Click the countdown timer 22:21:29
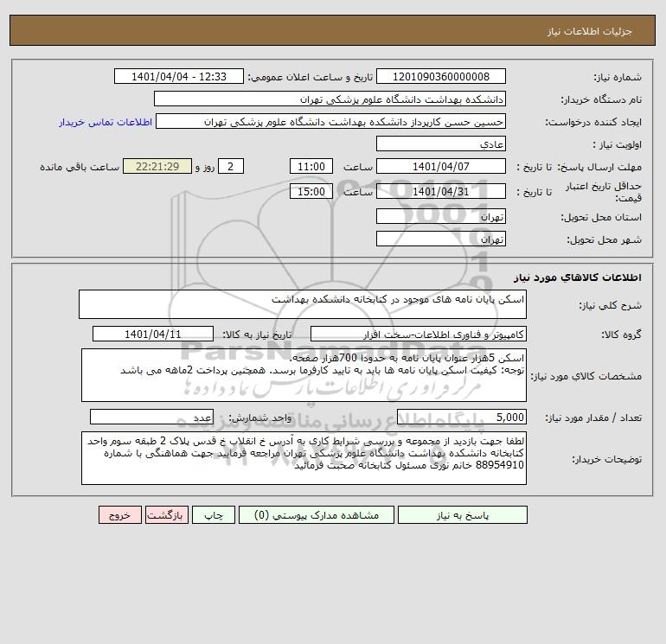 (x=157, y=167)
